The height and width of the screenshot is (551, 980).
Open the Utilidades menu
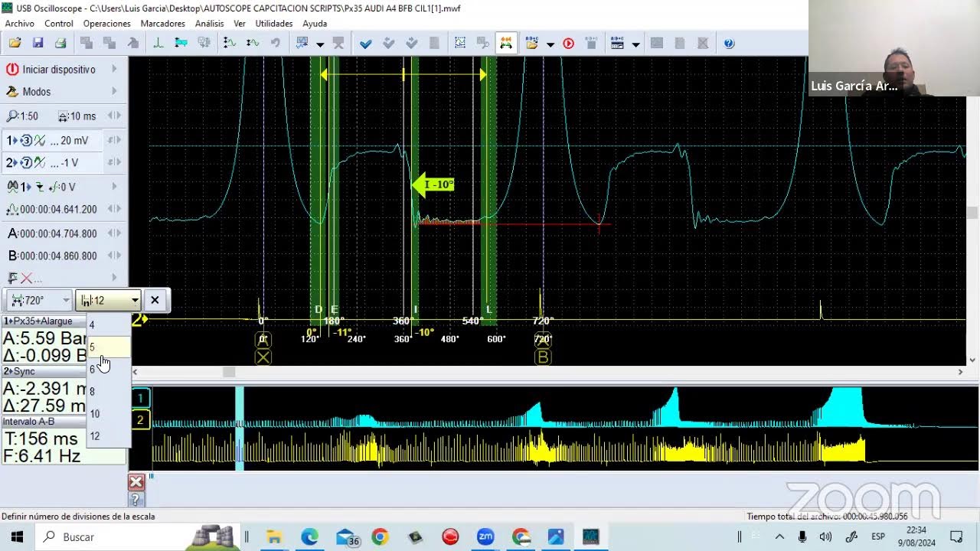(274, 24)
